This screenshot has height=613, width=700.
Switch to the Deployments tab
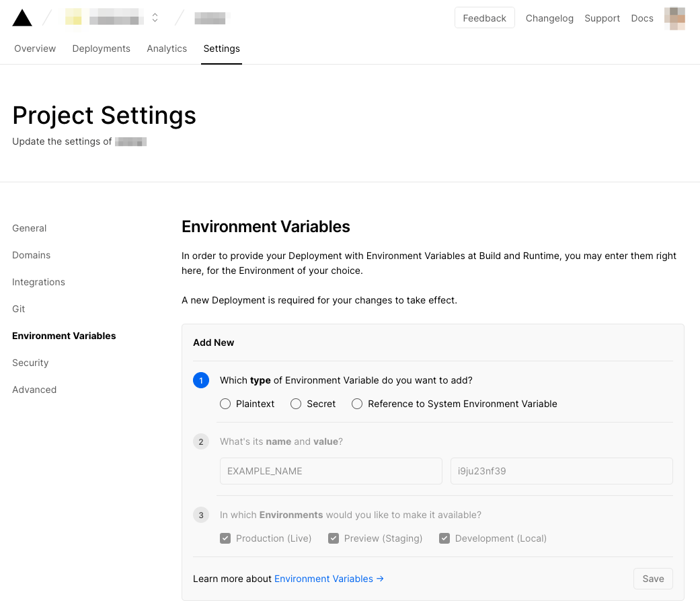(x=102, y=48)
